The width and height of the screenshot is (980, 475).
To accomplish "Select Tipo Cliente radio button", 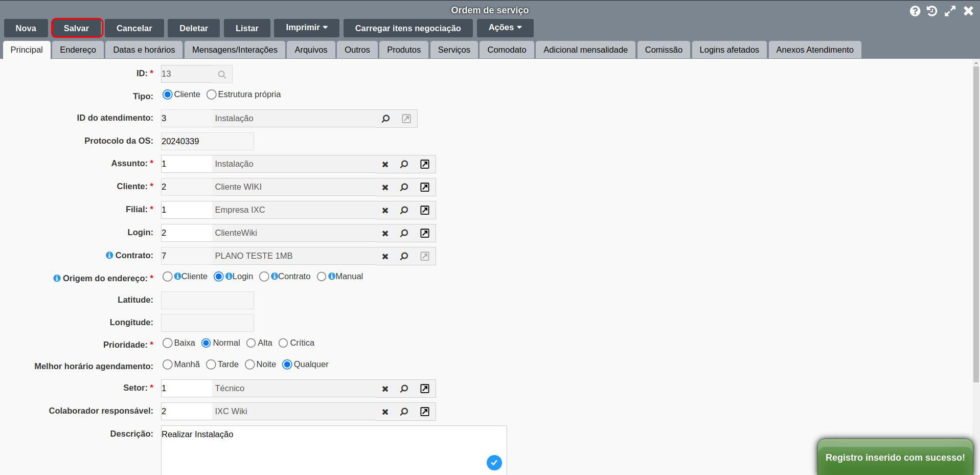I will click(x=167, y=95).
